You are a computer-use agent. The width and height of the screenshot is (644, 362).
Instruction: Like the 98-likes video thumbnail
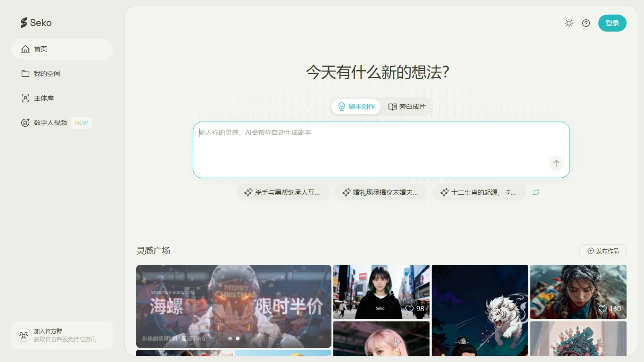(409, 308)
